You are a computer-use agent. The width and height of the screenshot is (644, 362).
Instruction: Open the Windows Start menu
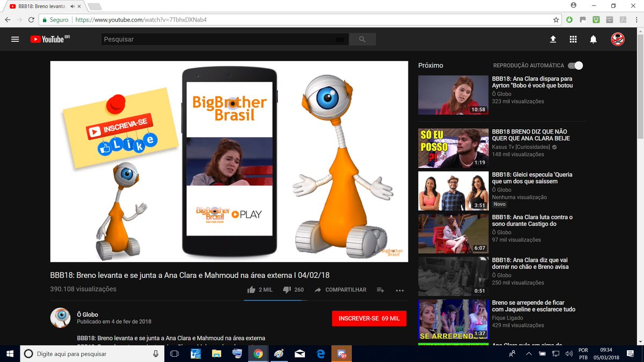coord(10,354)
